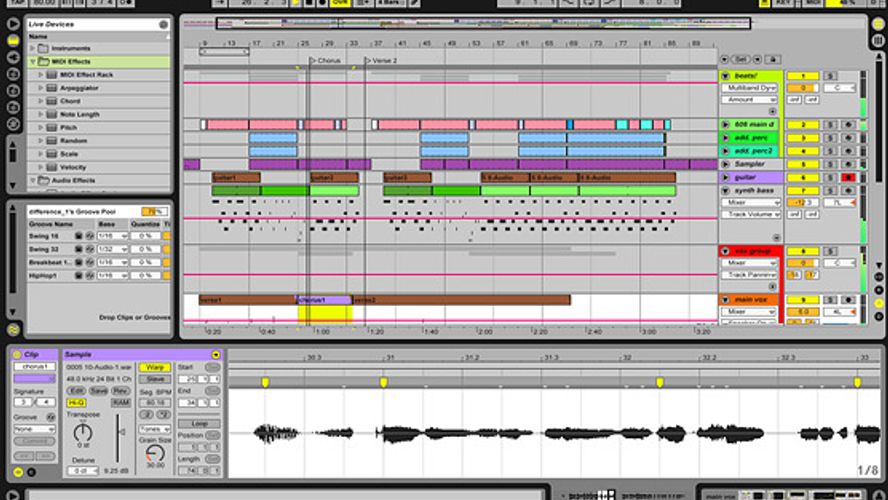Screen dimensions: 888x500
Task: Toggle the clip activator circle beside Clip
Action: tap(17, 354)
